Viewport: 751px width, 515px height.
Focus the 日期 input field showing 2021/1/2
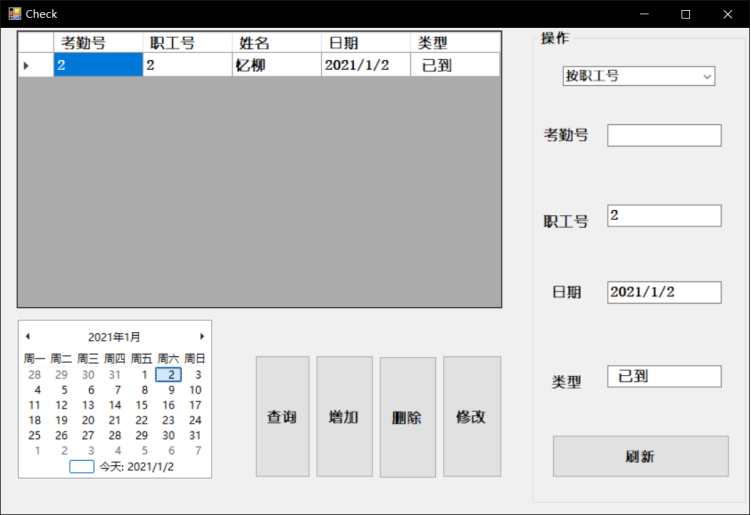[x=664, y=292]
